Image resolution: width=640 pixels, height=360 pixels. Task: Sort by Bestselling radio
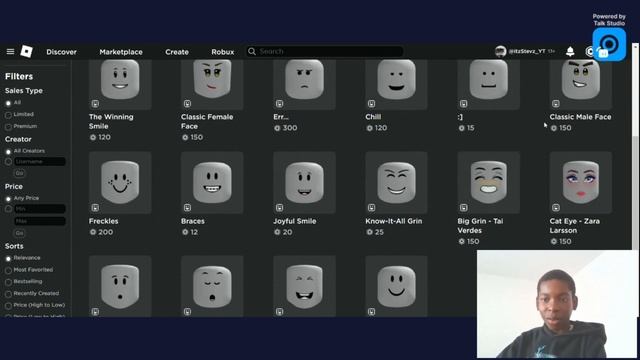point(8,282)
